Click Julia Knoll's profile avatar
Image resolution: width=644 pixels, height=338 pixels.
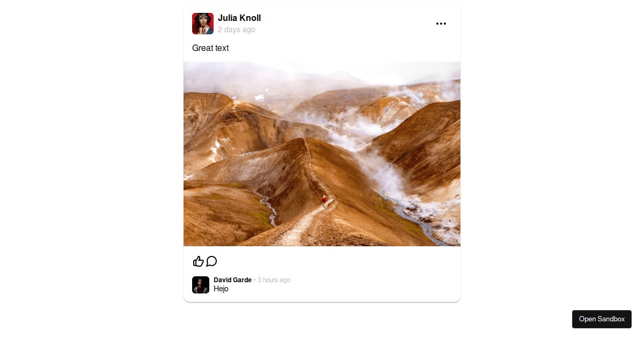coord(203,24)
